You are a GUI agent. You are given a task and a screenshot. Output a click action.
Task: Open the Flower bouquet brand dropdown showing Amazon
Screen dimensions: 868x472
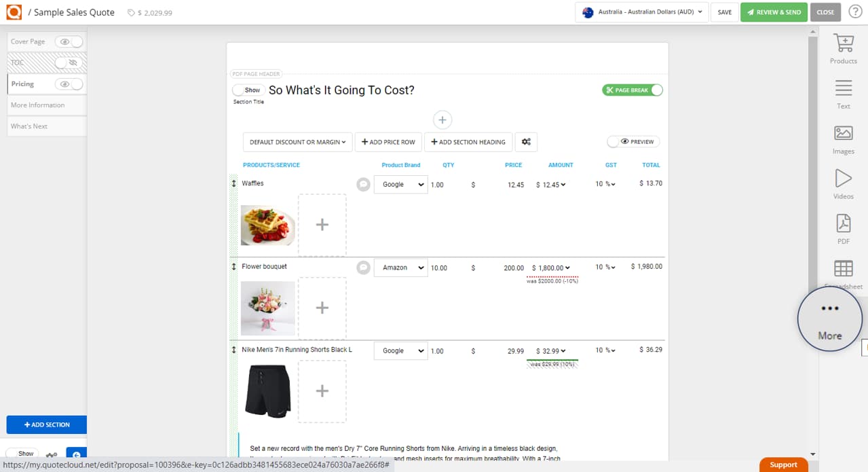tap(400, 268)
